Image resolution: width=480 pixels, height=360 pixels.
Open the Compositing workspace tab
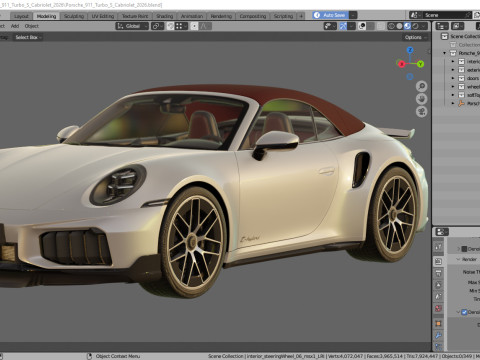pyautogui.click(x=253, y=16)
